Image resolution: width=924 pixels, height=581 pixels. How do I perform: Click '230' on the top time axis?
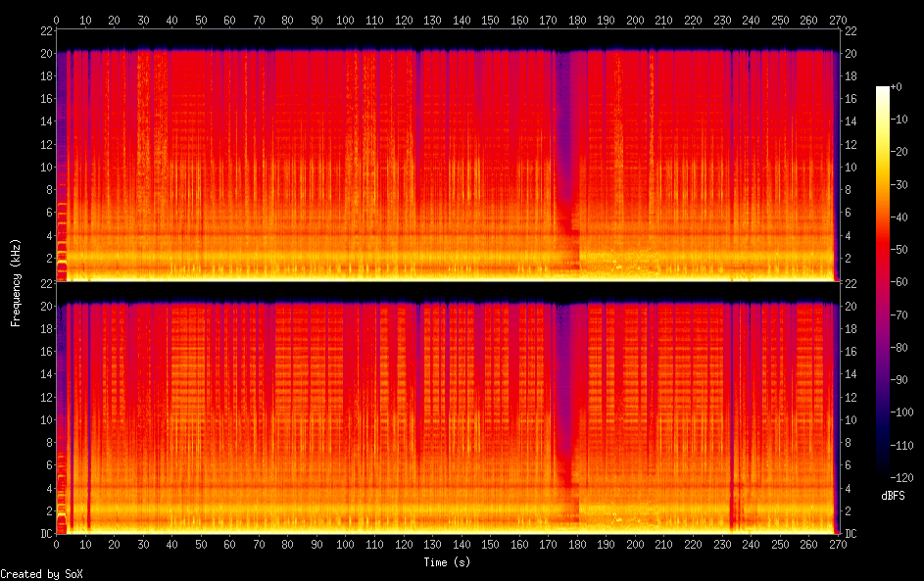(722, 20)
